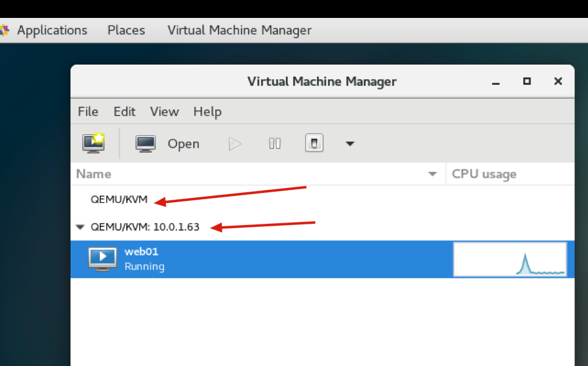Close the Virtual Machine Manager window

(x=558, y=81)
